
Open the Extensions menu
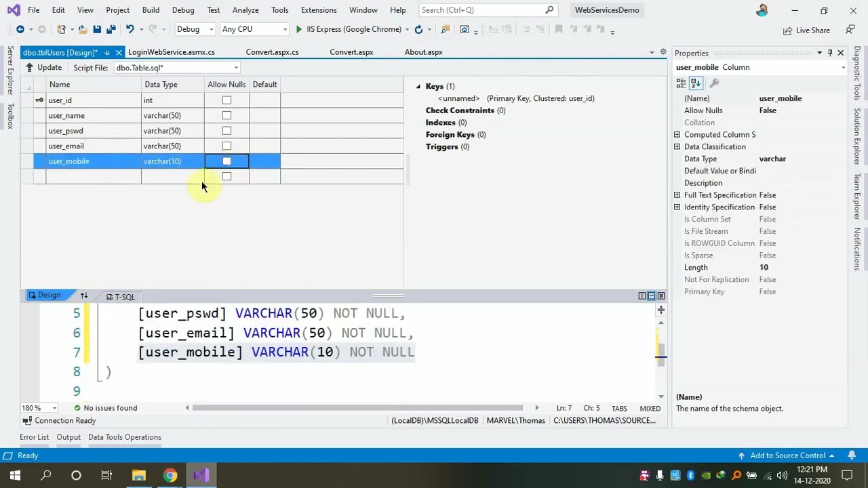[319, 10]
